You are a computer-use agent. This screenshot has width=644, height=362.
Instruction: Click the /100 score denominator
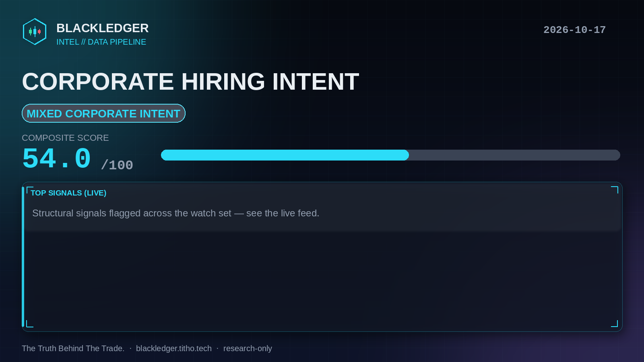117,165
